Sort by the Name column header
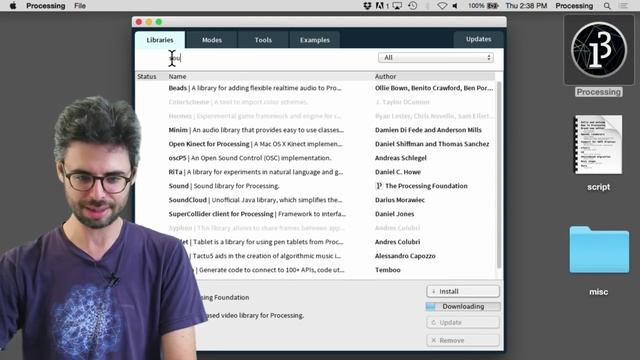The height and width of the screenshot is (360, 640). pyautogui.click(x=178, y=76)
